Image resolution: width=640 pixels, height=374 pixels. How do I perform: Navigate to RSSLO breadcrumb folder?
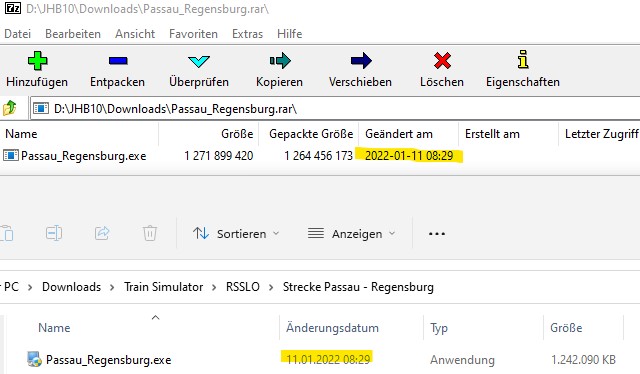243,287
